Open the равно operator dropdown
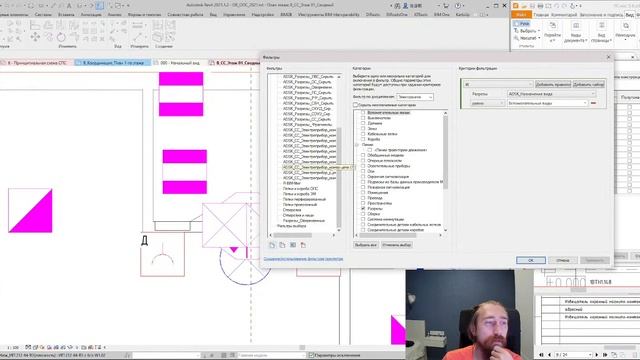The height and width of the screenshot is (360, 640). click(x=487, y=103)
